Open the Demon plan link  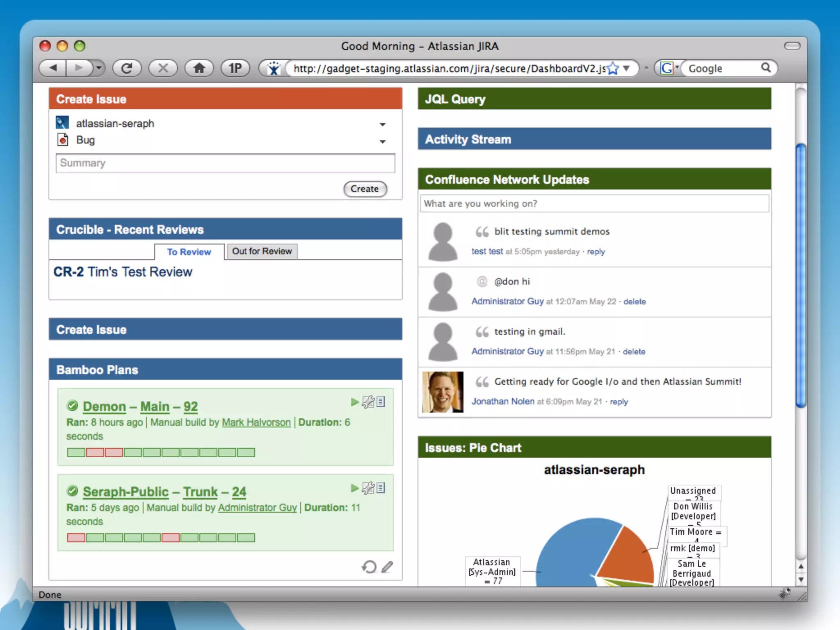(x=104, y=406)
